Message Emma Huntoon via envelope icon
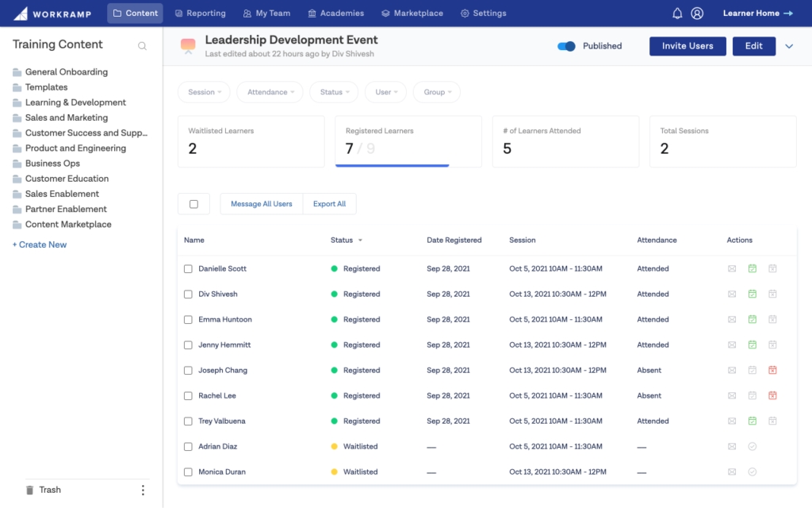The height and width of the screenshot is (508, 812). [732, 319]
